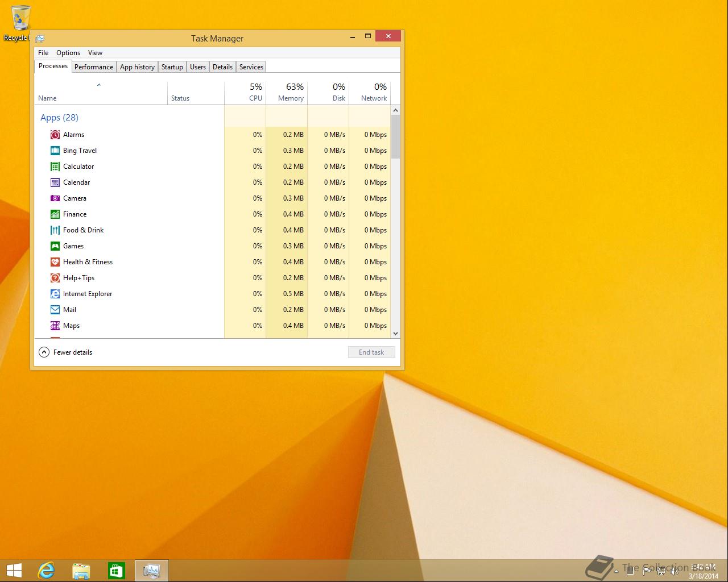Click the Calendar row's 0 Mbps network value
Screen dimensions: 728x582
(375, 182)
